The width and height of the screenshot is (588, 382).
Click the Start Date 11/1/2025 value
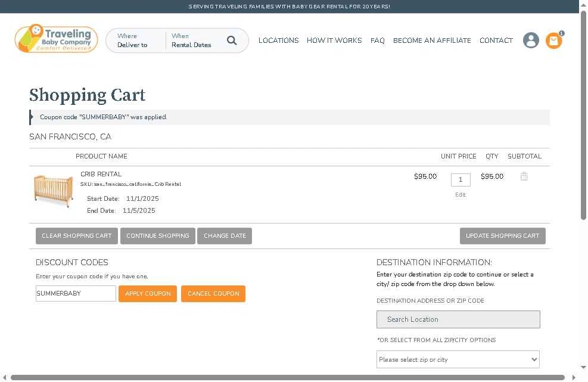click(142, 198)
